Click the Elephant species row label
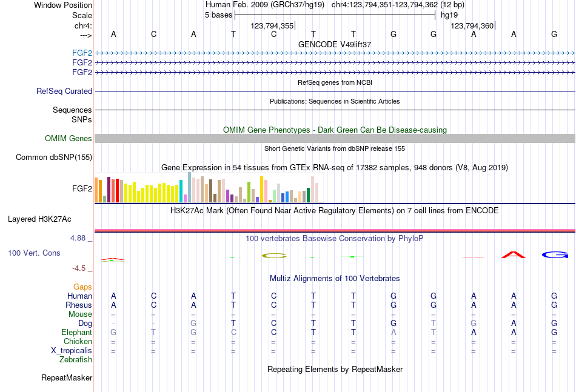Viewport: 576px width, 392px height. (x=77, y=332)
